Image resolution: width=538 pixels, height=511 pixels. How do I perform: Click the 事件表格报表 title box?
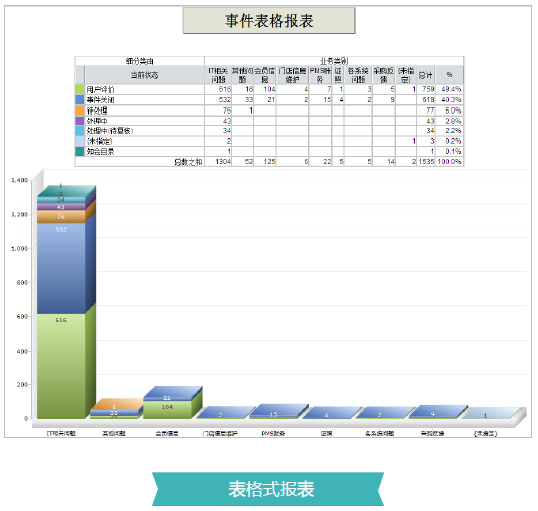tap(269, 21)
